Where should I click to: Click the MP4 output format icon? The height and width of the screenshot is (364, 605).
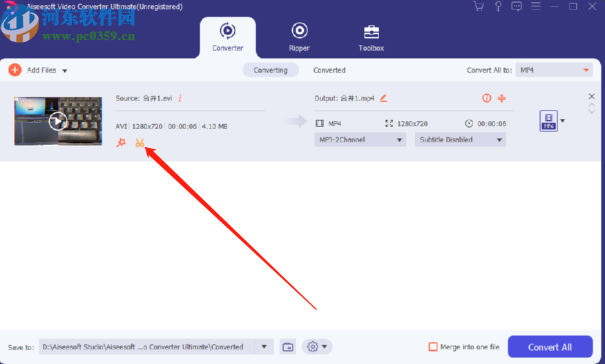[x=548, y=121]
